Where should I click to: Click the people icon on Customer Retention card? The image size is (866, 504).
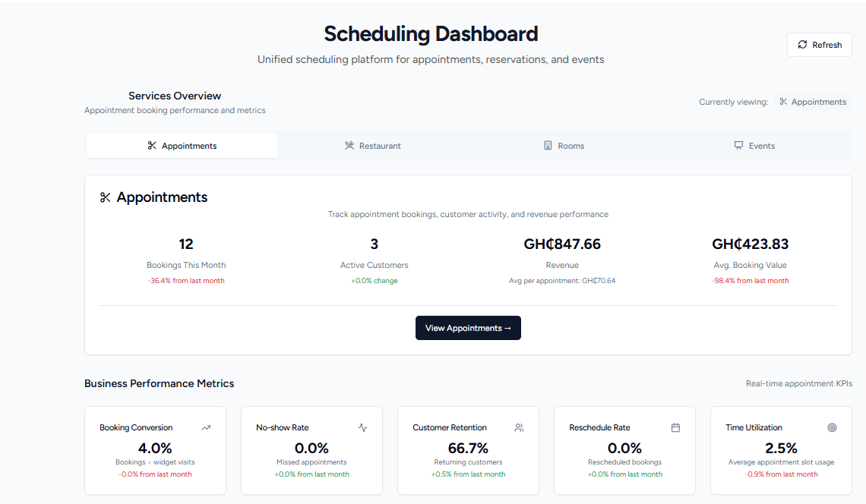[519, 428]
